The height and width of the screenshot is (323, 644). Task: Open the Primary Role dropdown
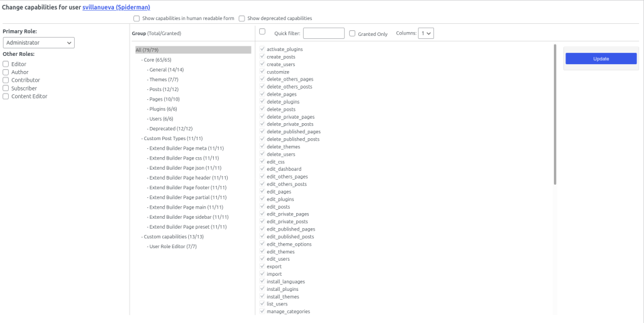[x=39, y=43]
